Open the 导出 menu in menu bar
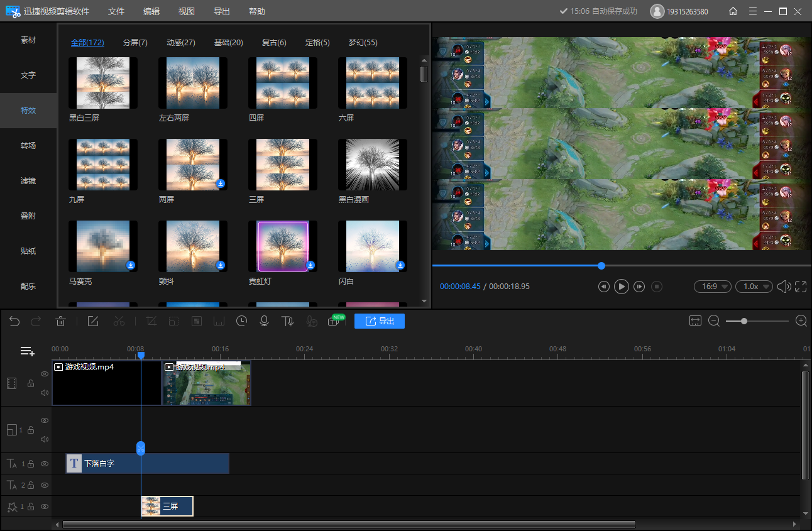The image size is (812, 531). point(222,11)
